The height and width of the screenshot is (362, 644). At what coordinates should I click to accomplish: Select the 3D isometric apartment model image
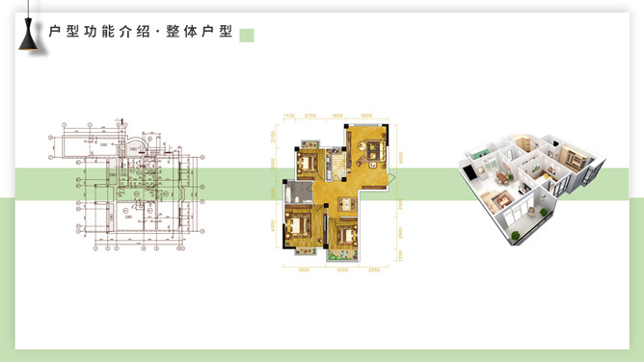[x=532, y=190]
